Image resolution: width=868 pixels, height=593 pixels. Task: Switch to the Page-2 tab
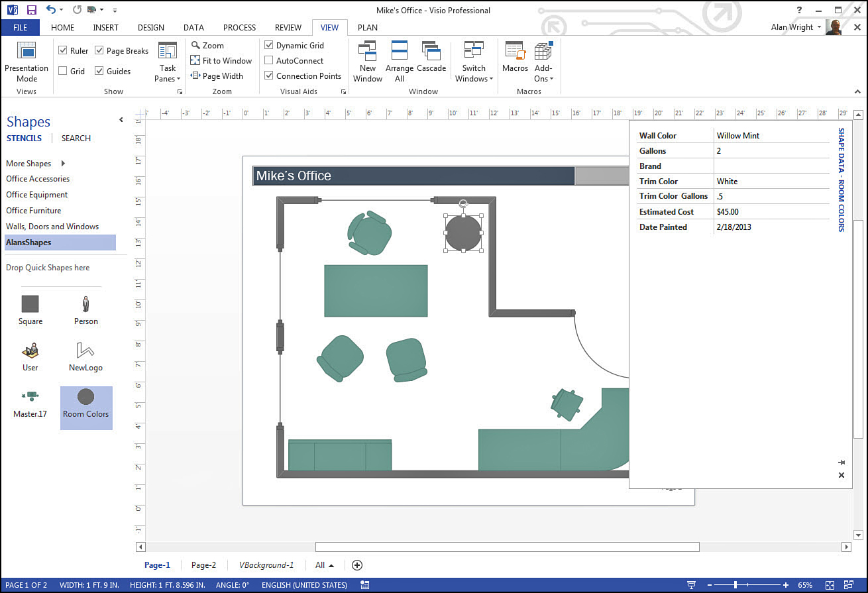(x=203, y=565)
